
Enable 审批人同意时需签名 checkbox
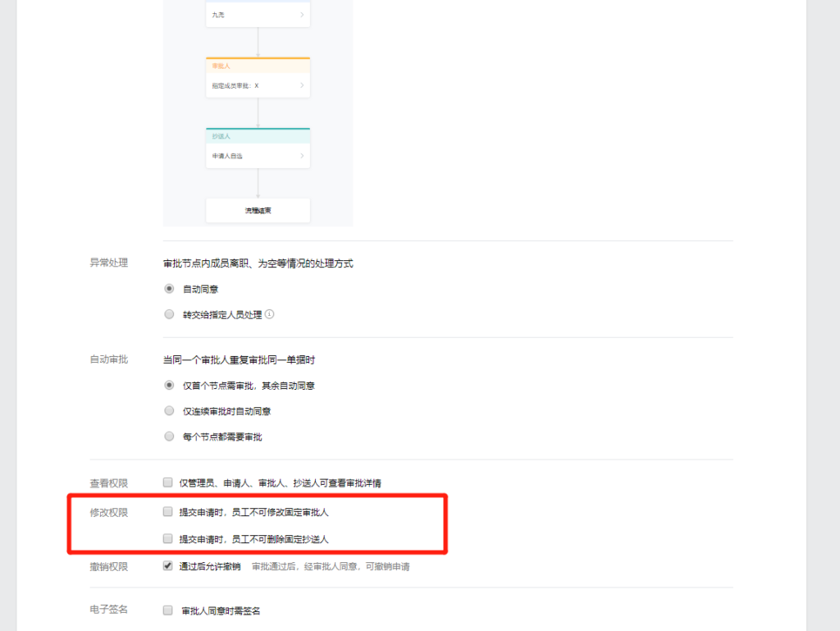(168, 610)
